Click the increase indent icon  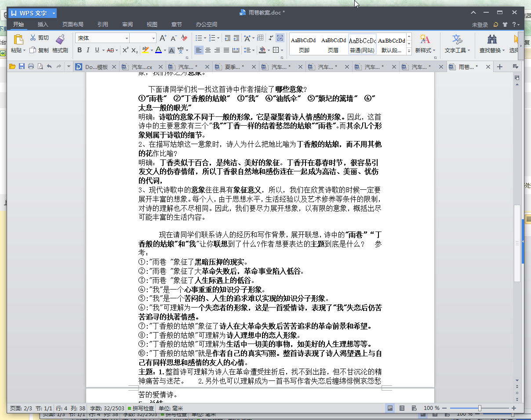(236, 38)
